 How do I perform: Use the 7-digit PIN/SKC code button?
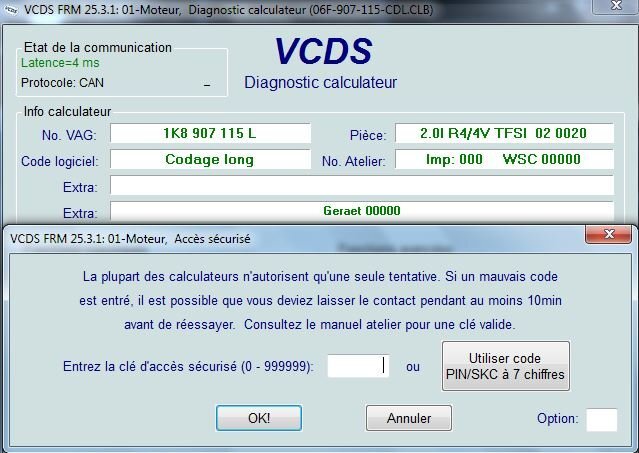point(505,366)
